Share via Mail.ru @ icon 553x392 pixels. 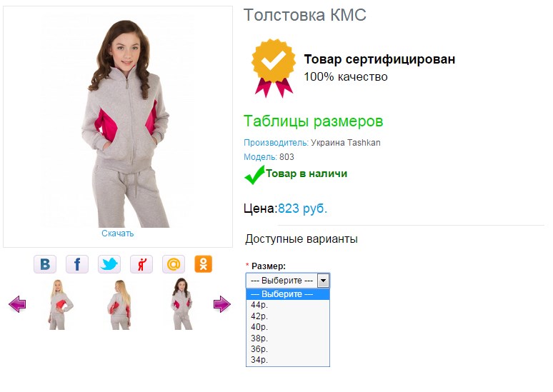click(174, 264)
